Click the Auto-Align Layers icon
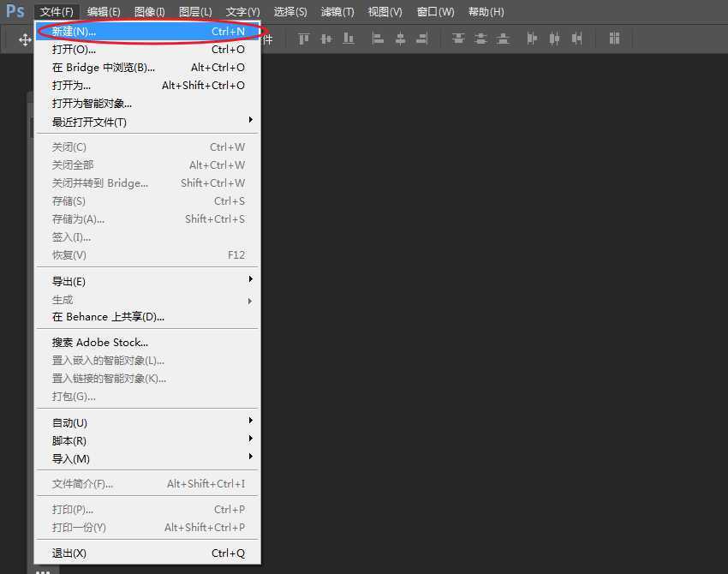 click(x=614, y=39)
